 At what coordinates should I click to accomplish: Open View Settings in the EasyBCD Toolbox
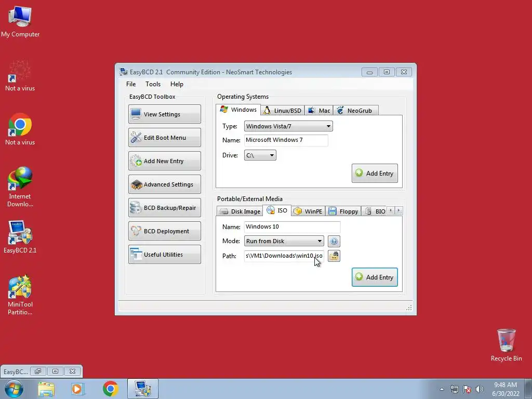[x=165, y=114]
